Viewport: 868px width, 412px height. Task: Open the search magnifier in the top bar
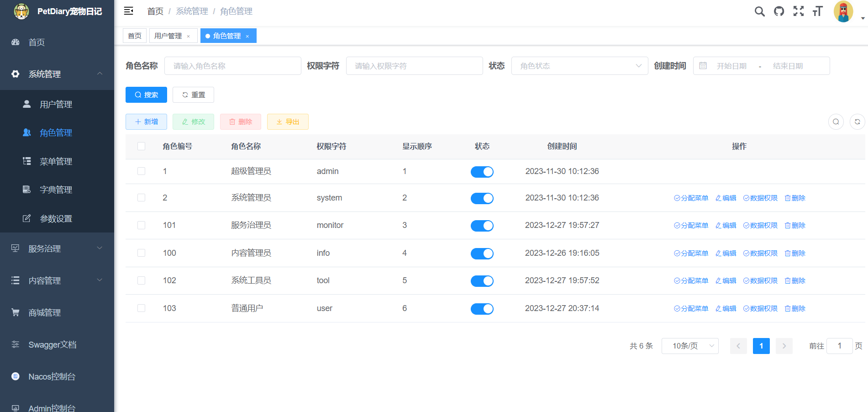tap(759, 11)
